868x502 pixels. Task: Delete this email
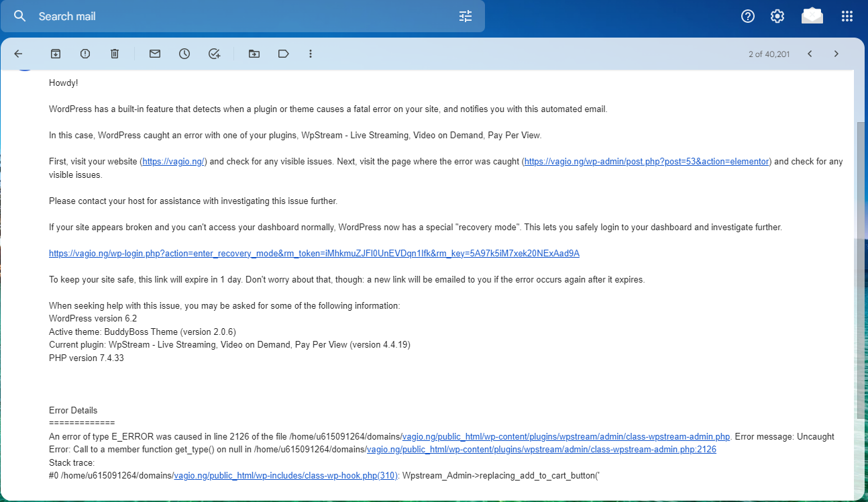click(114, 53)
